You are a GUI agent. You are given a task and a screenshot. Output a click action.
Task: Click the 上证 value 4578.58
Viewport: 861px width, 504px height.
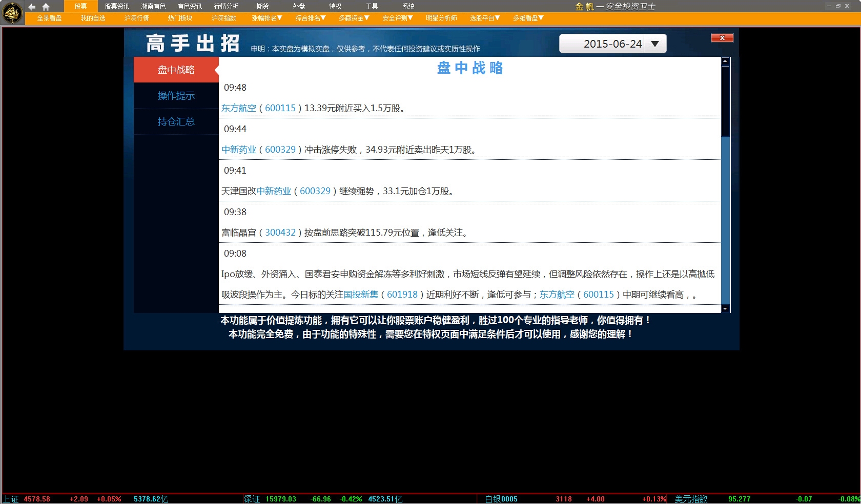tap(37, 499)
